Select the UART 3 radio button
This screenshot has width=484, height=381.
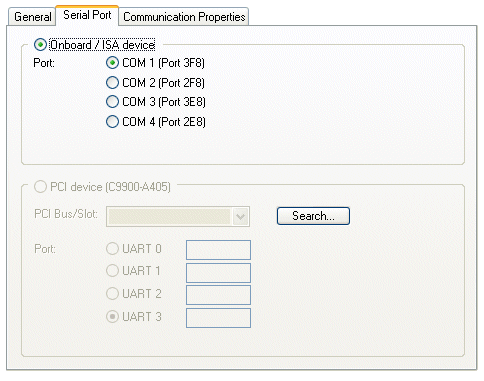point(112,317)
